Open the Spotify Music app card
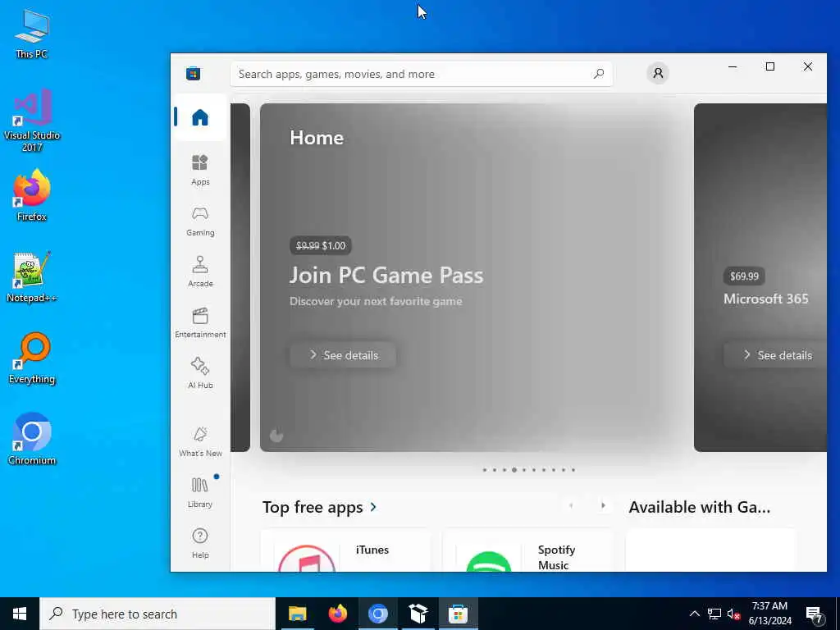This screenshot has width=840, height=630. point(527,550)
